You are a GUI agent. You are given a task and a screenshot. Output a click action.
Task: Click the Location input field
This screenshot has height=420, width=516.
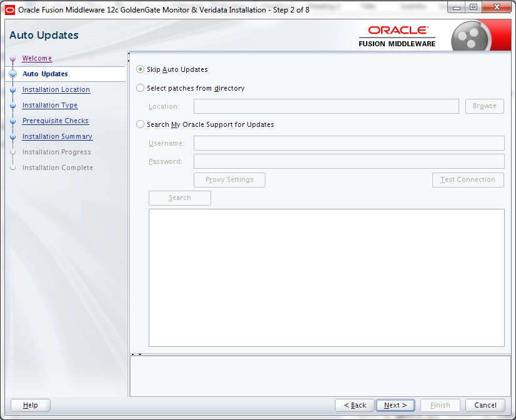pos(326,106)
